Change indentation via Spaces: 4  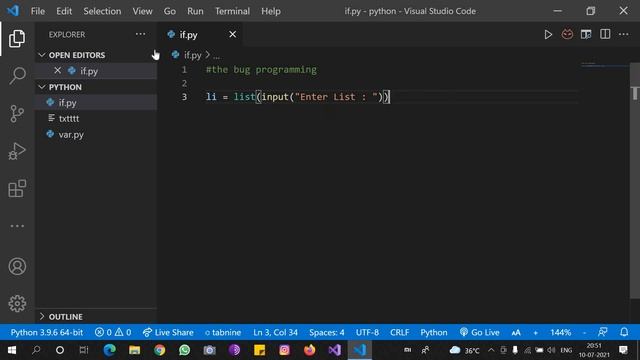click(x=327, y=332)
